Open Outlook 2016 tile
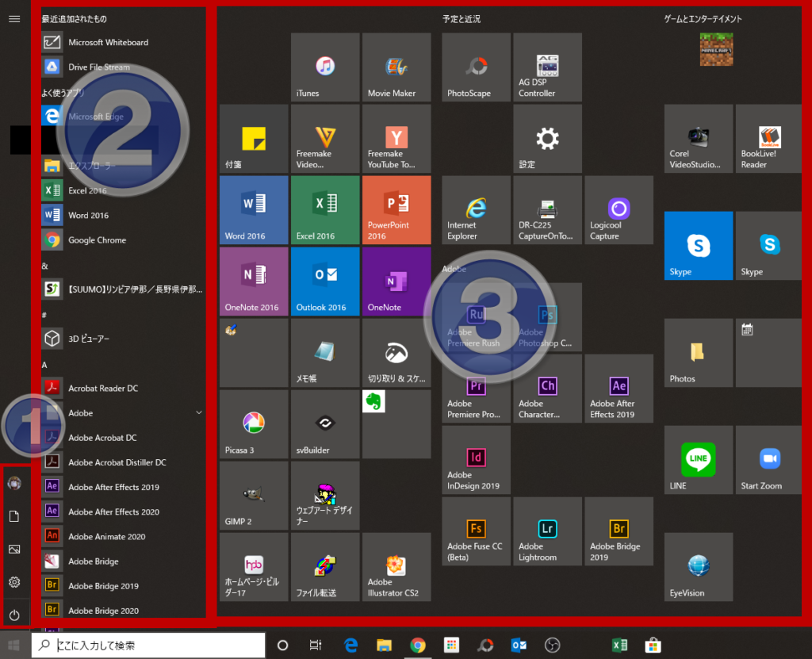812x659 pixels. pos(325,282)
